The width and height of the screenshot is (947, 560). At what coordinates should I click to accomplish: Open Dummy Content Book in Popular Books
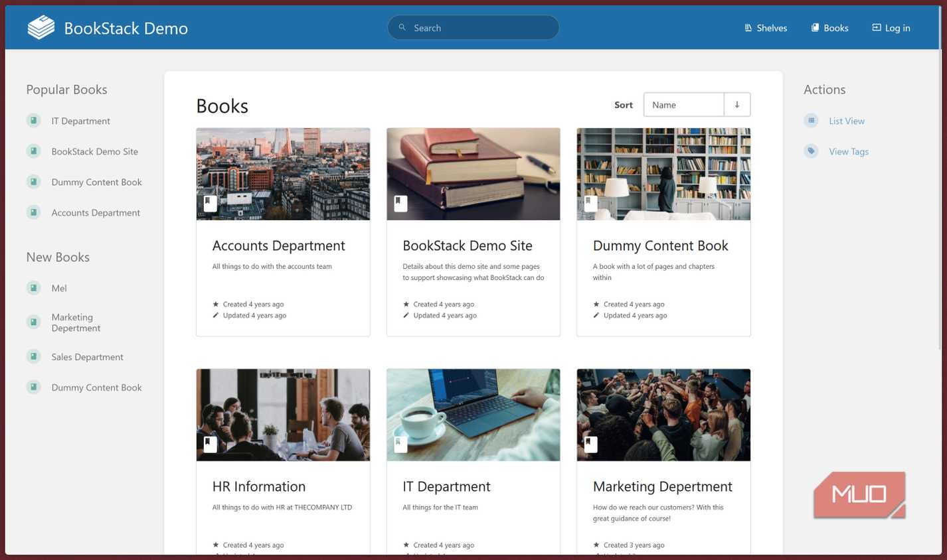97,182
